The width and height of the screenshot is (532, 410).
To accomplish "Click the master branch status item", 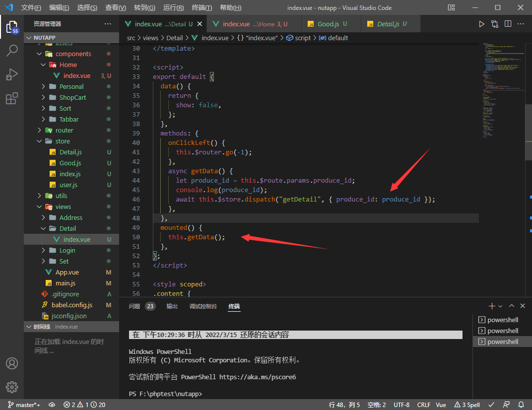I will 24,405.
